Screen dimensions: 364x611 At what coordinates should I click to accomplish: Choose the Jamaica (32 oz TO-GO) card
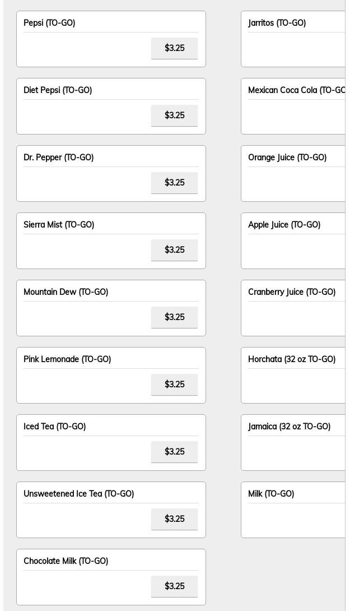(x=293, y=443)
